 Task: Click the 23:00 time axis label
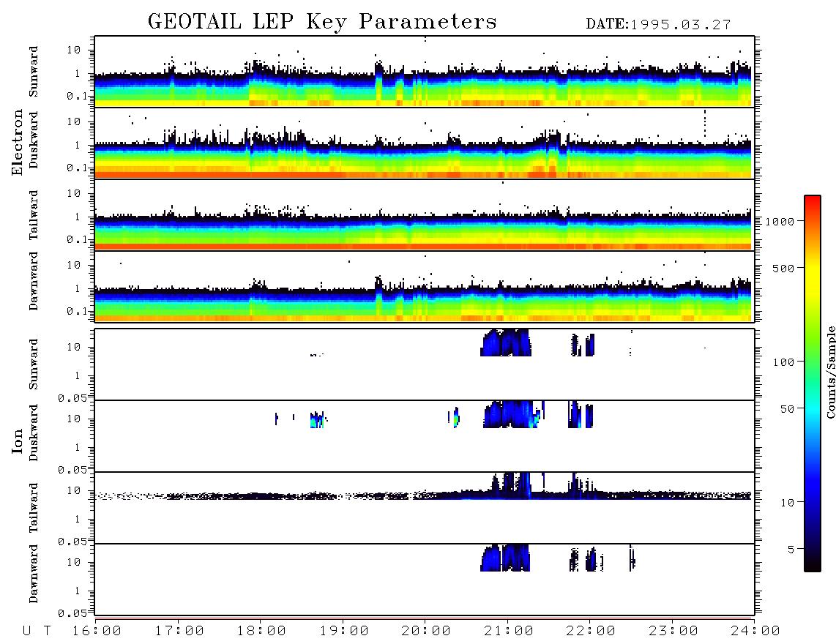(673, 631)
